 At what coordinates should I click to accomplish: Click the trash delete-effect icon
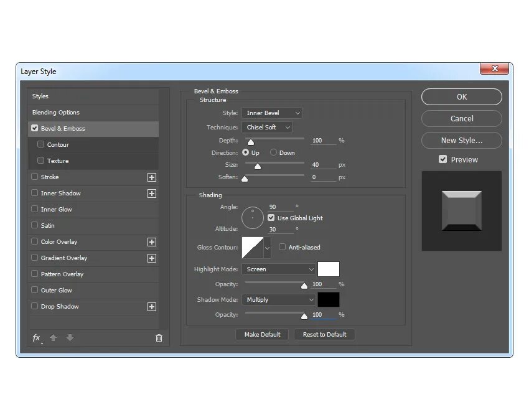pyautogui.click(x=159, y=338)
